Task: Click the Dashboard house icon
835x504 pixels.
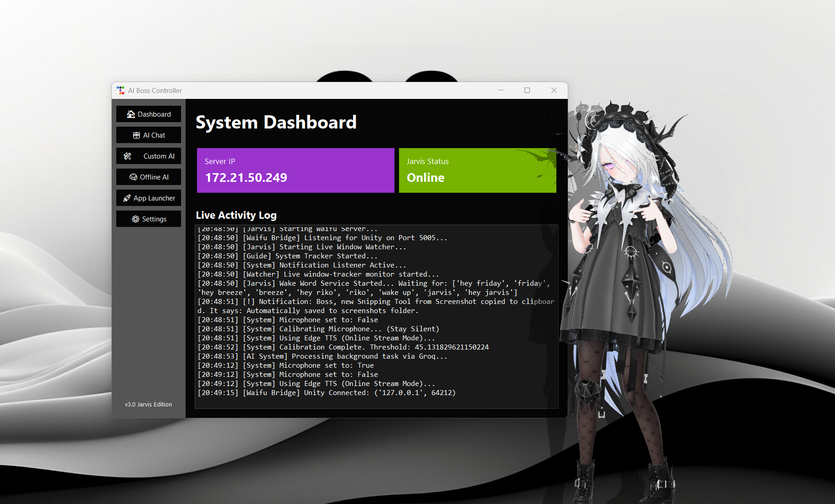Action: (131, 114)
